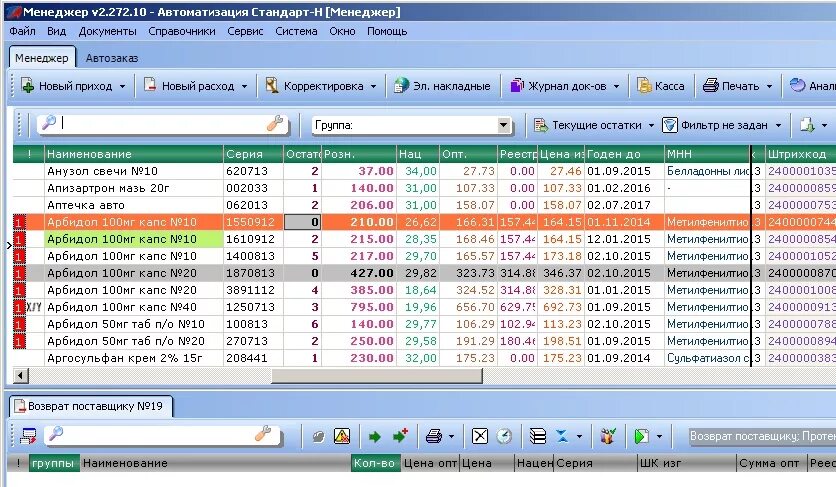The height and width of the screenshot is (487, 836).
Task: Click the horizontal scrollbar thumb of upper table
Action: [x=377, y=376]
